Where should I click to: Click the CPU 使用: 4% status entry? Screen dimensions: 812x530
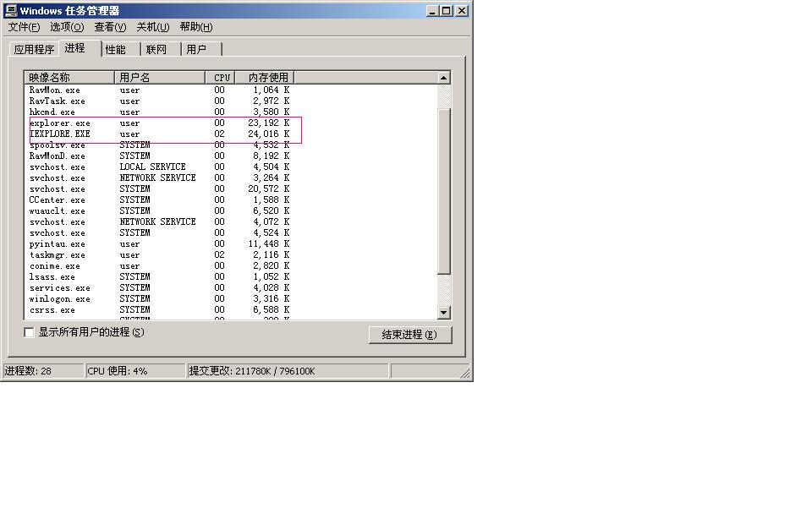pyautogui.click(x=135, y=371)
